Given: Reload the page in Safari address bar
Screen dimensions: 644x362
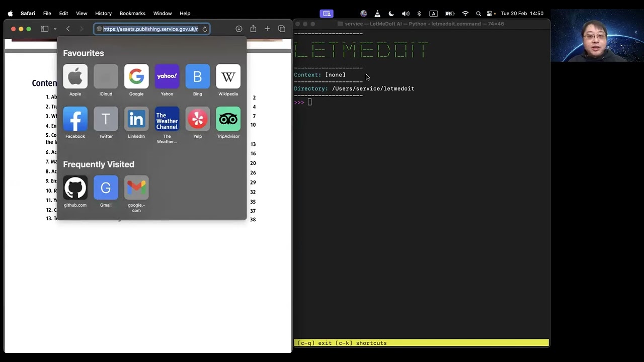Looking at the screenshot, I should 205,29.
